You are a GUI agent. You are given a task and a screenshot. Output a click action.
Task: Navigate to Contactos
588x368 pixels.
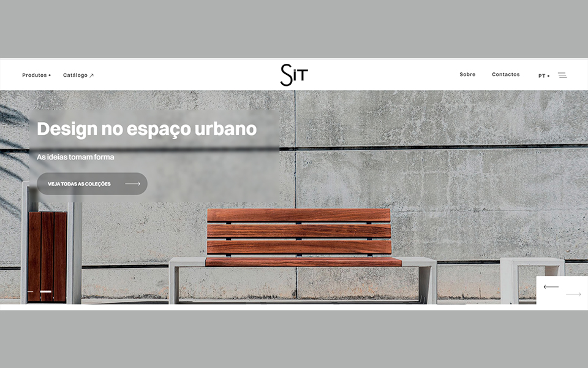pyautogui.click(x=505, y=75)
